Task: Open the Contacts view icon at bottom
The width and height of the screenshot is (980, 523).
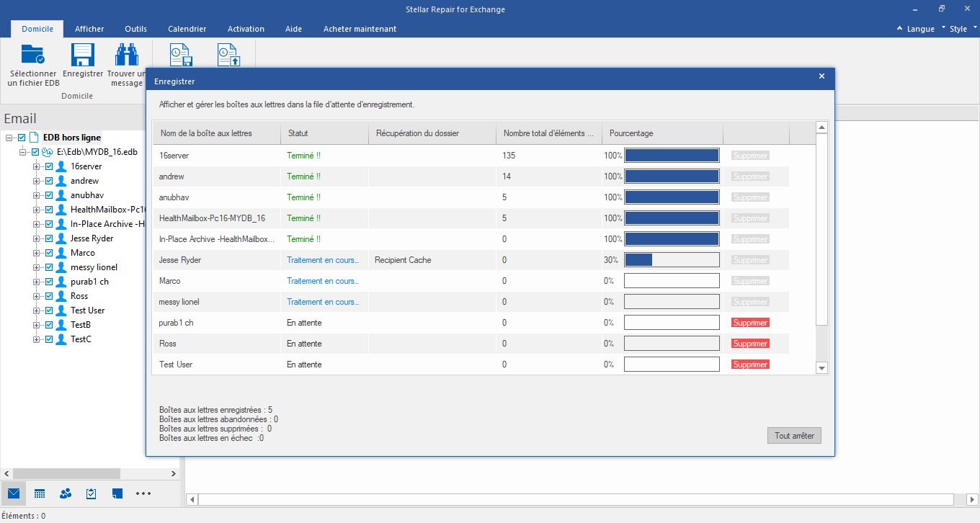Action: pos(66,493)
